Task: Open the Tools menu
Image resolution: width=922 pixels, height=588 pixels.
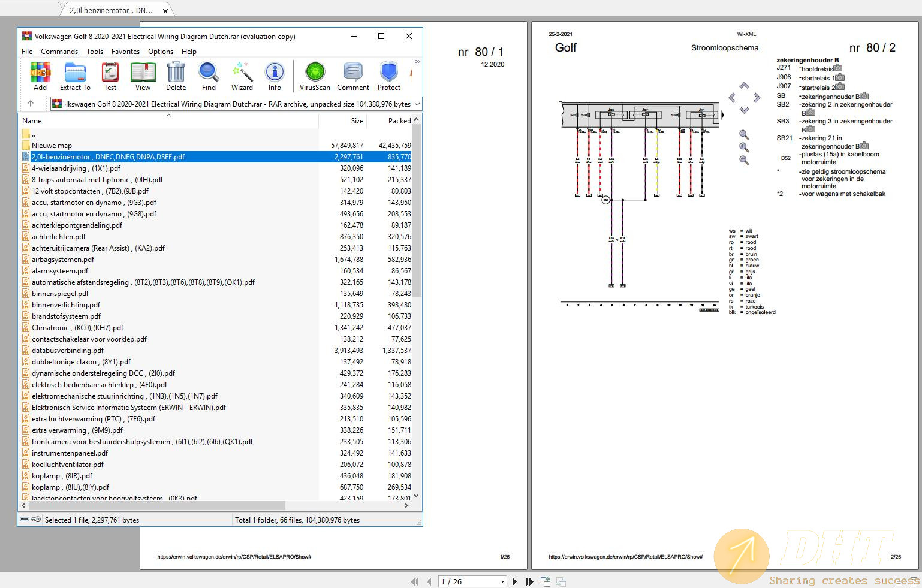Action: click(95, 52)
